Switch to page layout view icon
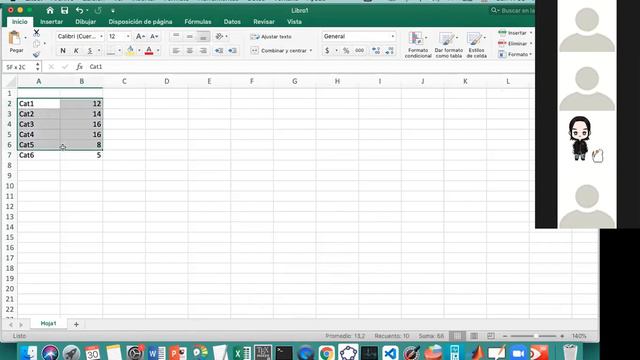Viewport: 640px width, 360px height. pyautogui.click(x=474, y=336)
